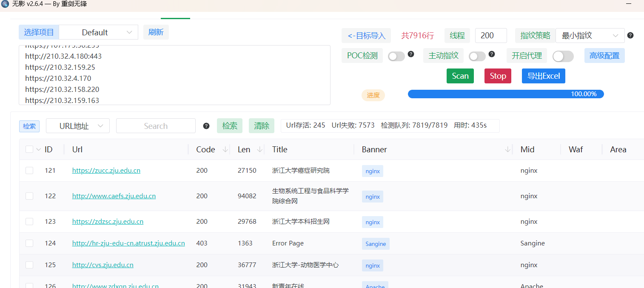Click the help icon beside fingerprint strategy dropdown
Image resolution: width=644 pixels, height=288 pixels.
(630, 35)
